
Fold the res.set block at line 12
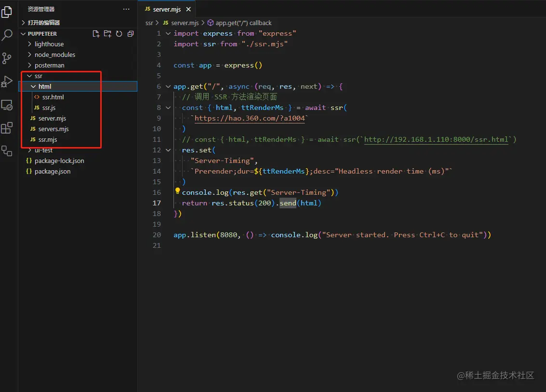[168, 150]
